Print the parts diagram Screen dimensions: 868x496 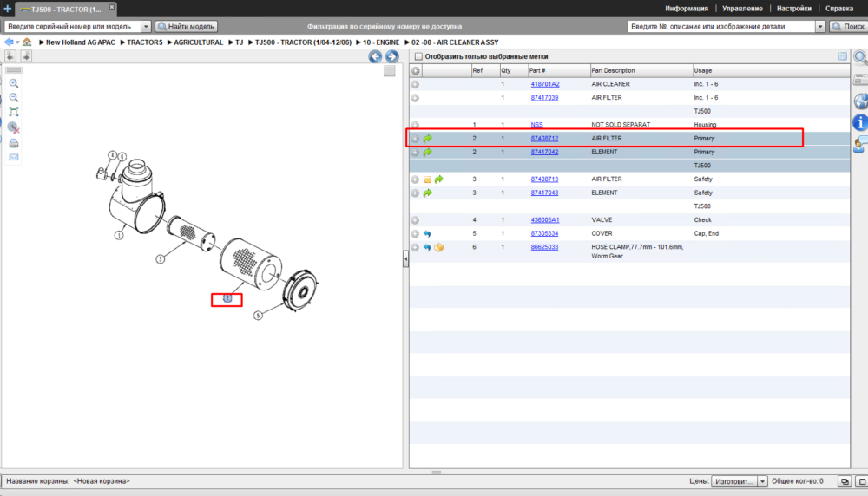[14, 144]
